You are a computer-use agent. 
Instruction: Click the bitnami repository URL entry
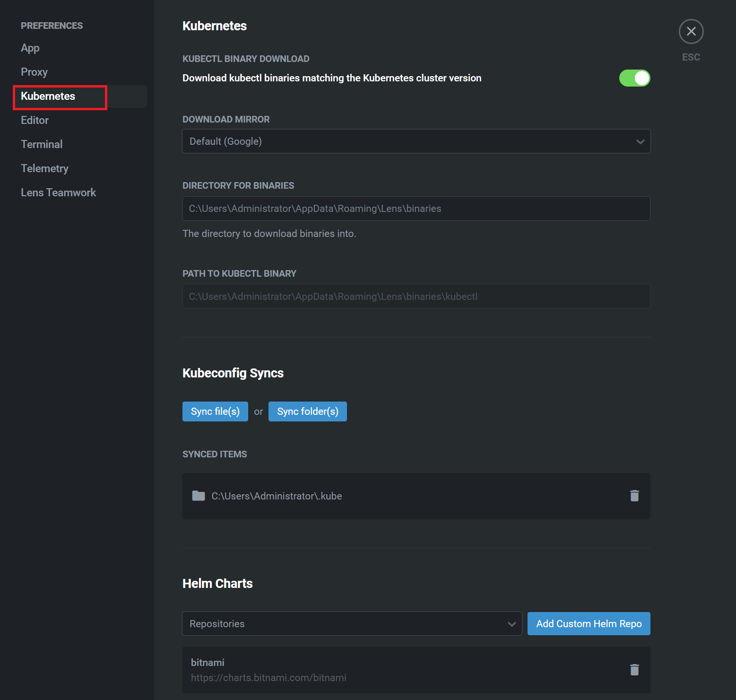click(268, 678)
